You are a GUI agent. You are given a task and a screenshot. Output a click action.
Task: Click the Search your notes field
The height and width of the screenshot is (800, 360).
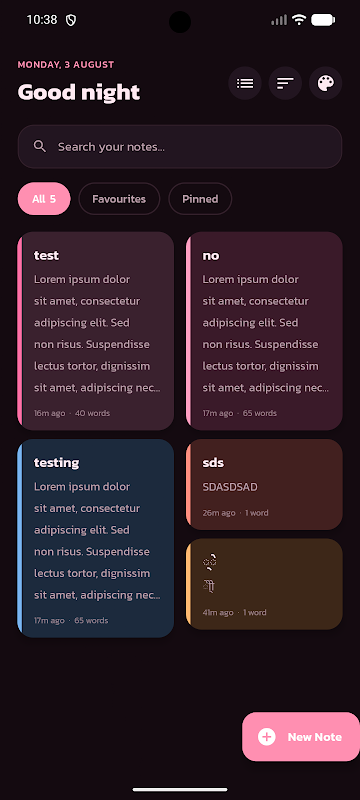(179, 146)
